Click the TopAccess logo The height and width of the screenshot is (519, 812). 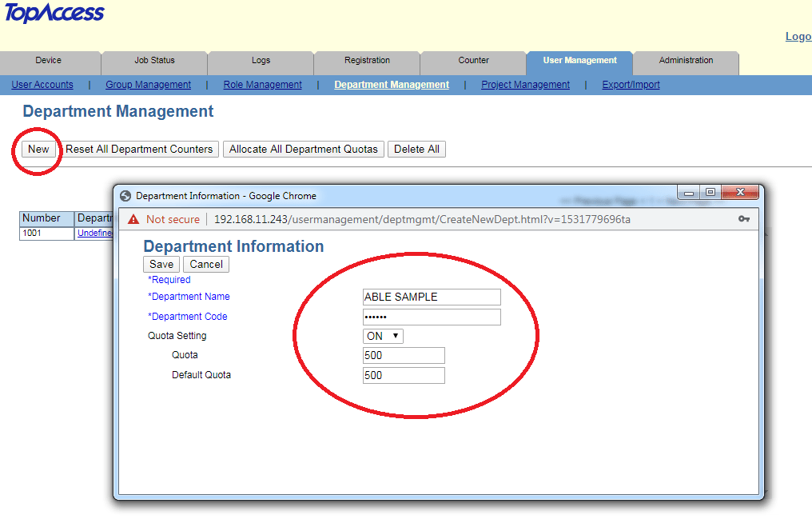tap(53, 14)
